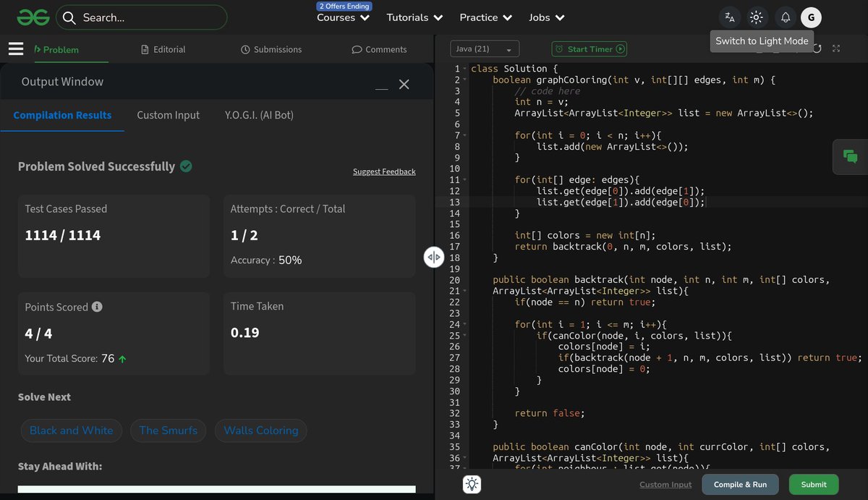The image size is (868, 500).
Task: Click the Points Scored info icon
Action: pyautogui.click(x=97, y=307)
